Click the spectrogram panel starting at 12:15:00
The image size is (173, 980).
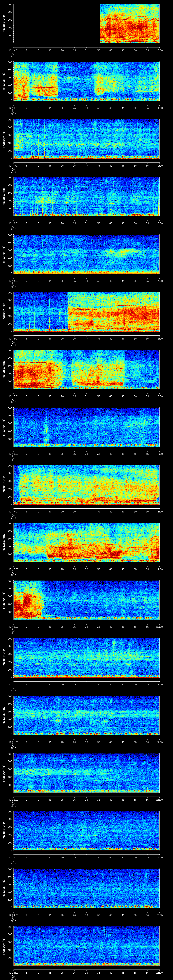point(87,369)
